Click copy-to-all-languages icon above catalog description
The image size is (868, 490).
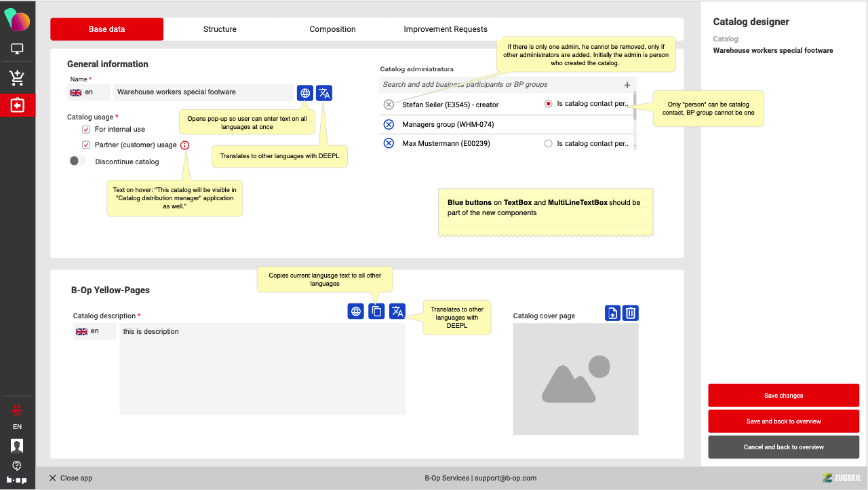(376, 312)
